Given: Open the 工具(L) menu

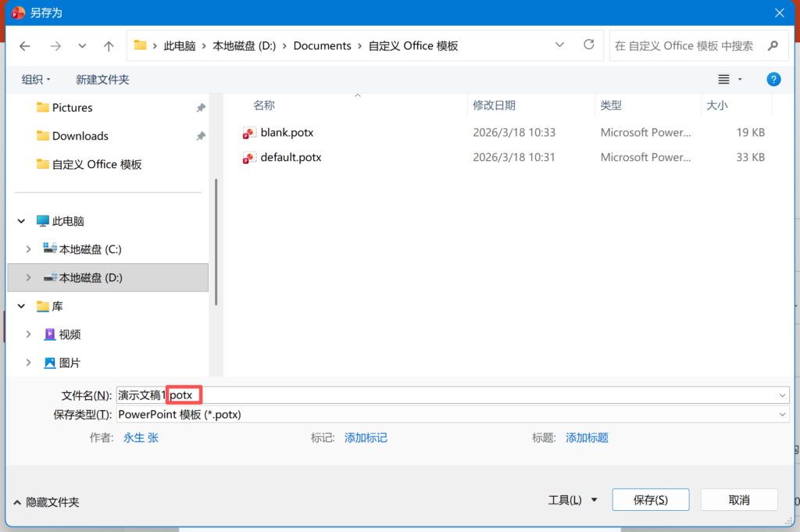Looking at the screenshot, I should click(x=573, y=500).
